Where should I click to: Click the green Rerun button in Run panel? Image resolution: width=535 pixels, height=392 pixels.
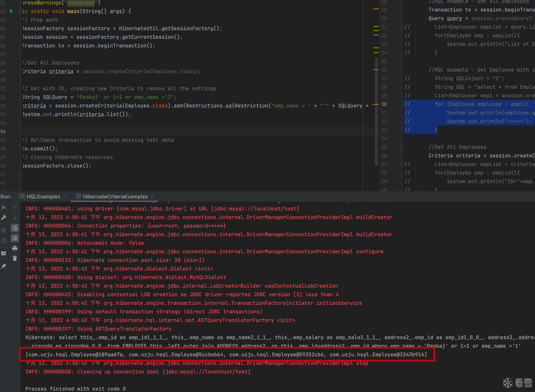pyautogui.click(x=4, y=207)
